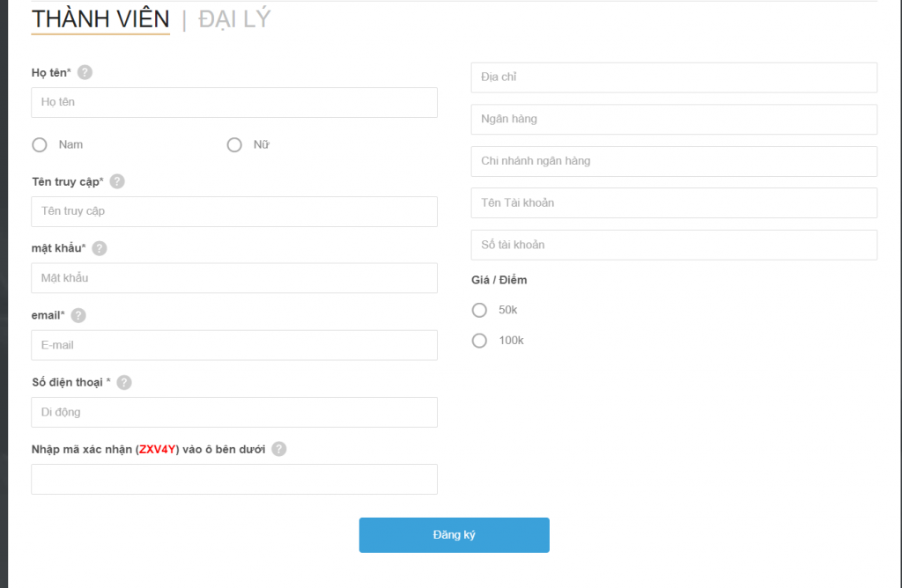Click the Địa chỉ address field
This screenshot has height=588, width=902.
[x=674, y=77]
